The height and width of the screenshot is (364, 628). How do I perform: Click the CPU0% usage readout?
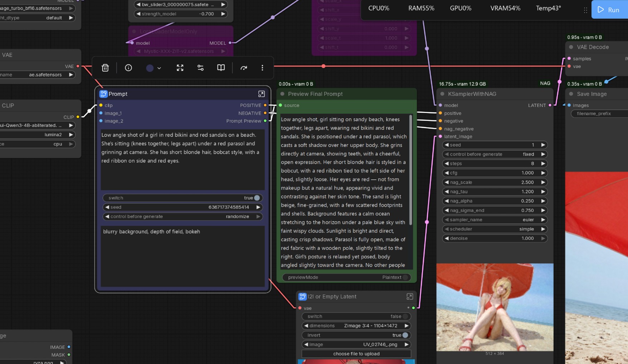(379, 8)
